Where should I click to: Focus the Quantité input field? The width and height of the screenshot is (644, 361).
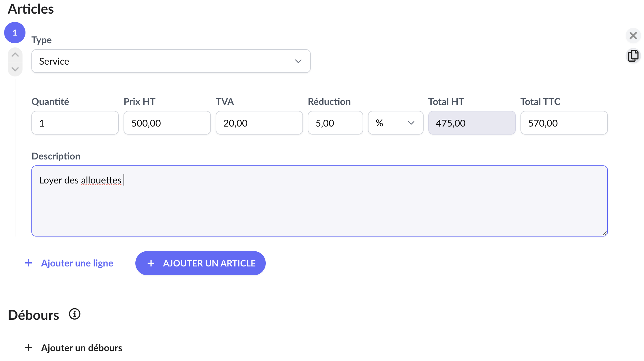click(x=75, y=123)
